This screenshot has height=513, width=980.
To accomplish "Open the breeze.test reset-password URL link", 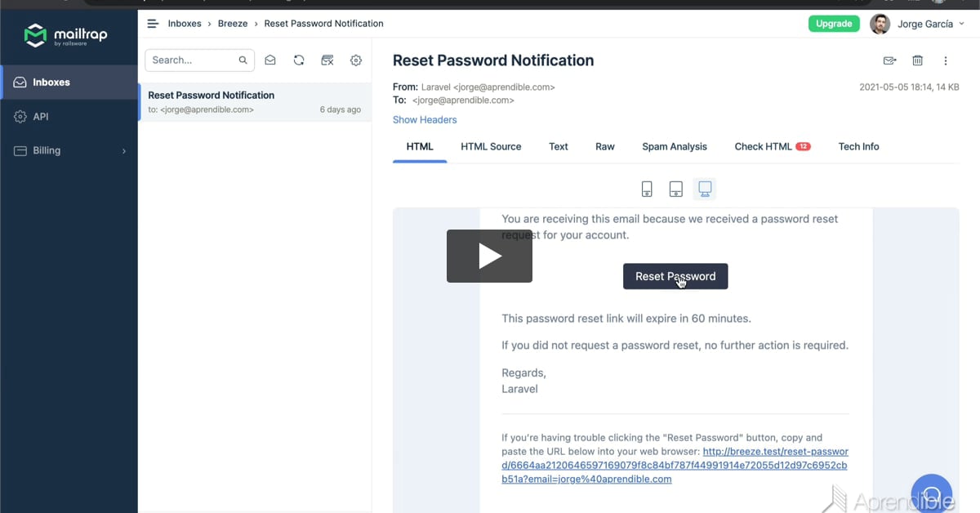I will (675, 465).
